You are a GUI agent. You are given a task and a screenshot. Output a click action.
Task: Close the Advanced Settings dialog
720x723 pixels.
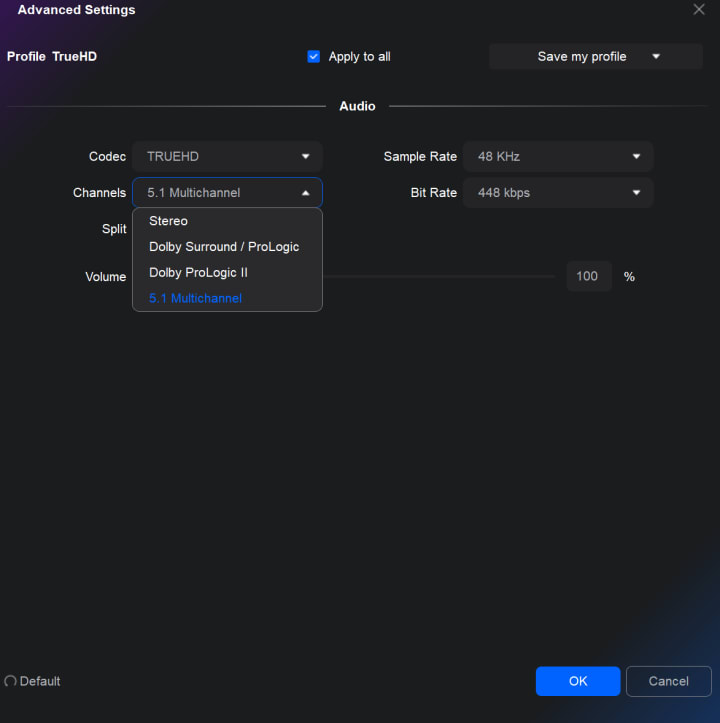(699, 9)
